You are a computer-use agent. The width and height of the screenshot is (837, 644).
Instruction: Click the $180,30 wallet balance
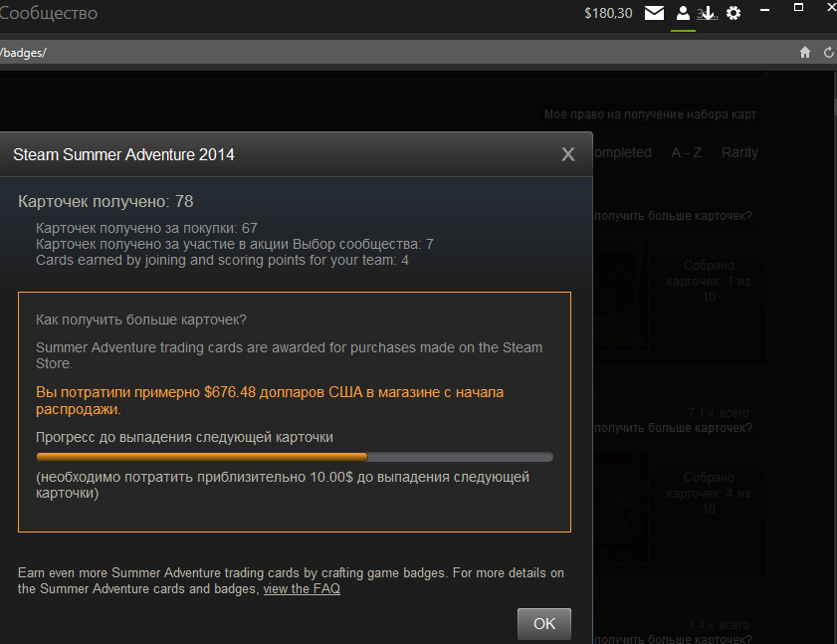point(607,13)
